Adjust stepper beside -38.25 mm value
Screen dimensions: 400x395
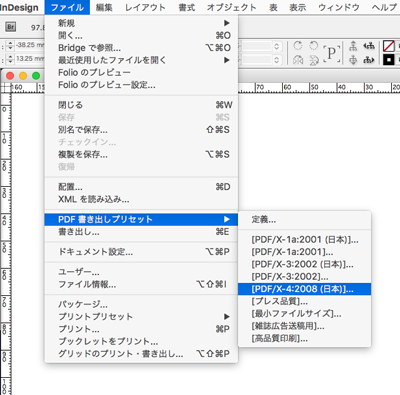[x=10, y=46]
